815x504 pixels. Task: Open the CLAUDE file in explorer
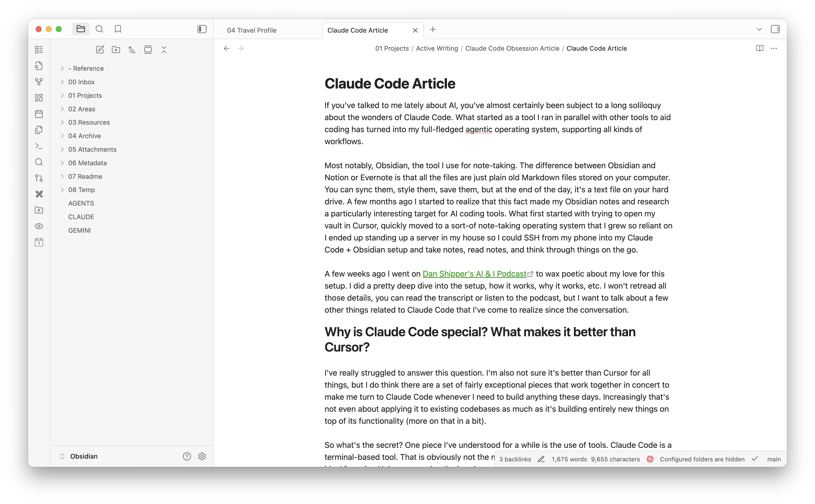[x=81, y=217]
